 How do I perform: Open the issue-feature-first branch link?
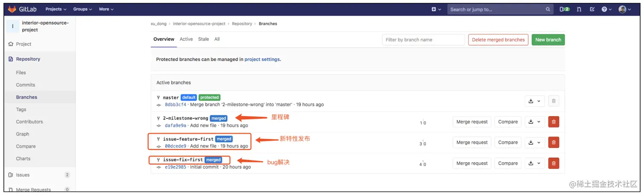click(188, 139)
